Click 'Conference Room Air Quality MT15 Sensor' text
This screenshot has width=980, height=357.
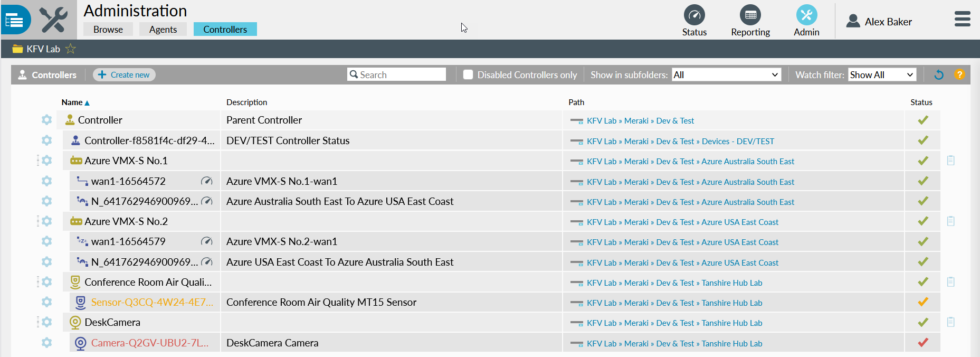tap(321, 302)
